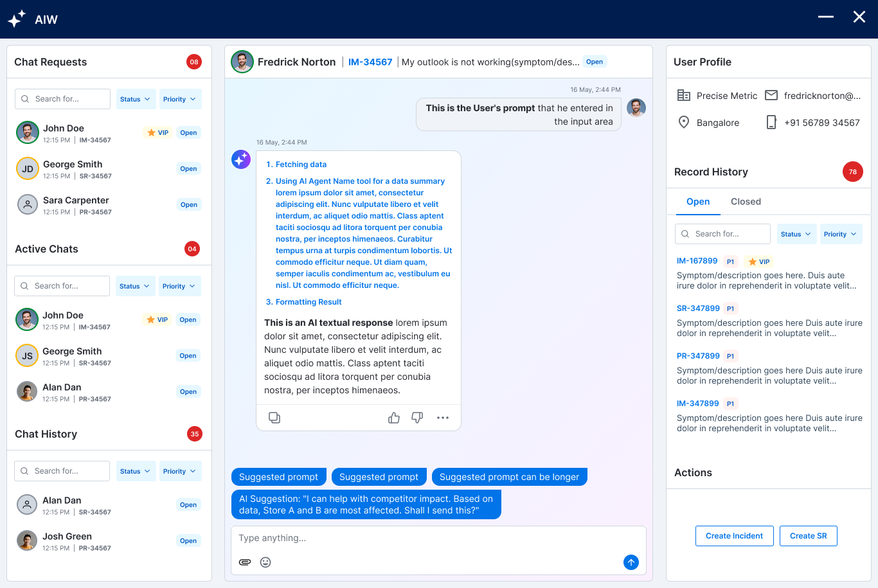Image resolution: width=878 pixels, height=588 pixels.
Task: Give a thumbs down to the AI response
Action: pyautogui.click(x=417, y=417)
